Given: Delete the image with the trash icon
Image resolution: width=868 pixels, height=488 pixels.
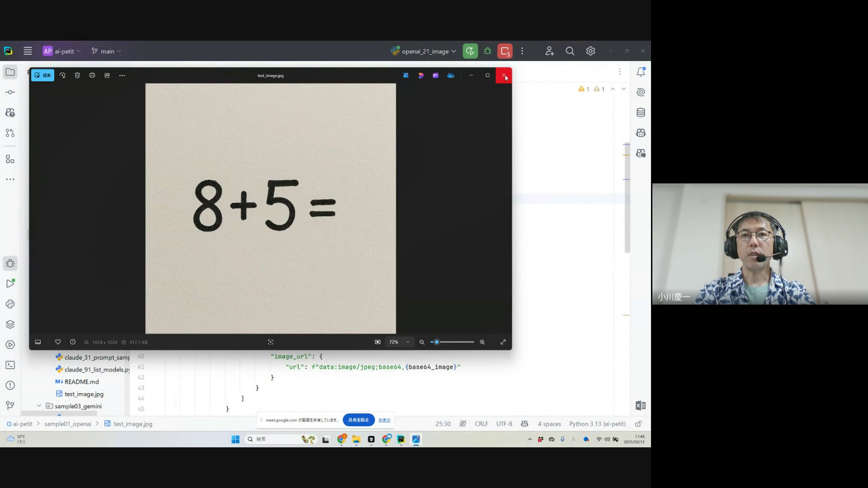Looking at the screenshot, I should [77, 75].
